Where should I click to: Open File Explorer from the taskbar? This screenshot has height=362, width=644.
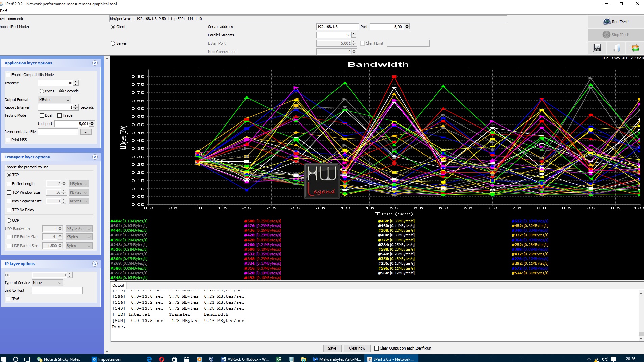point(304,359)
